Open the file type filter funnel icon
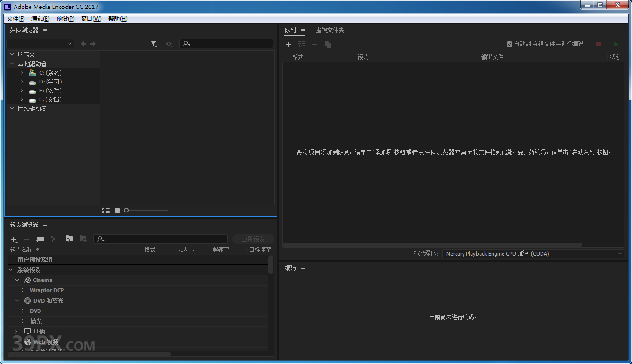Viewport: 632px width, 364px height. (154, 44)
